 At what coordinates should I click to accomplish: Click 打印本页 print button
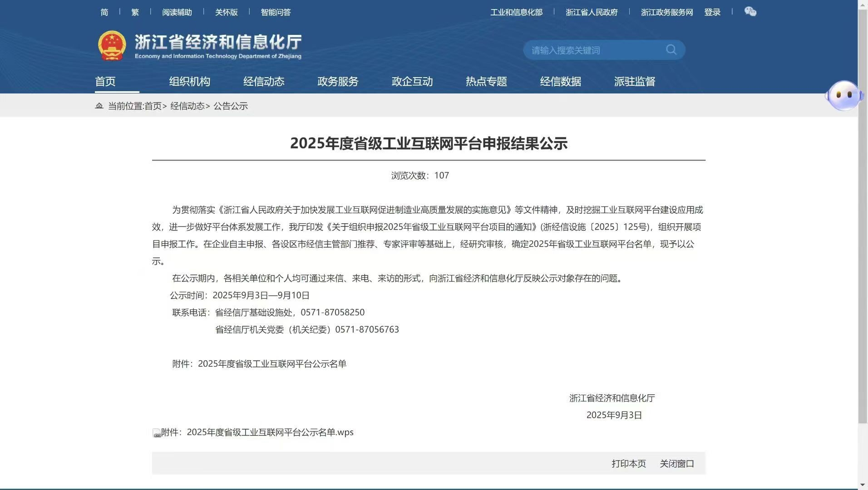click(629, 463)
